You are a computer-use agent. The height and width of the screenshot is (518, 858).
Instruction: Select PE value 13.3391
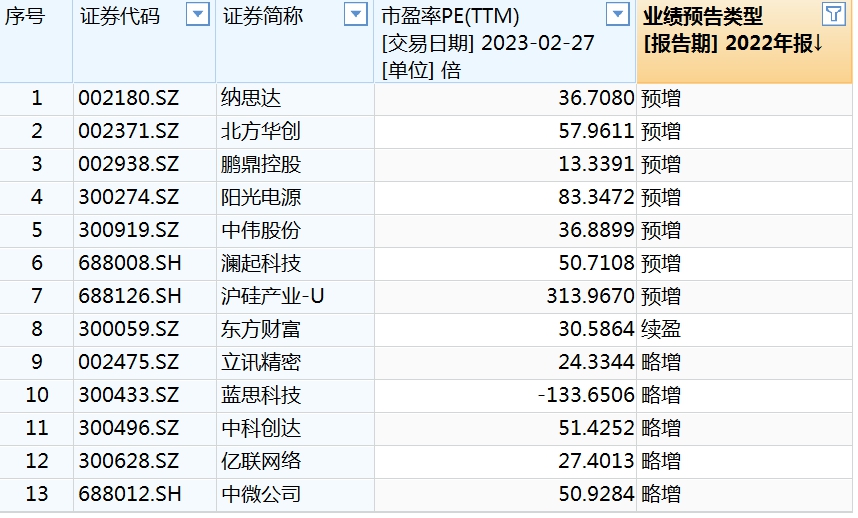pos(596,164)
